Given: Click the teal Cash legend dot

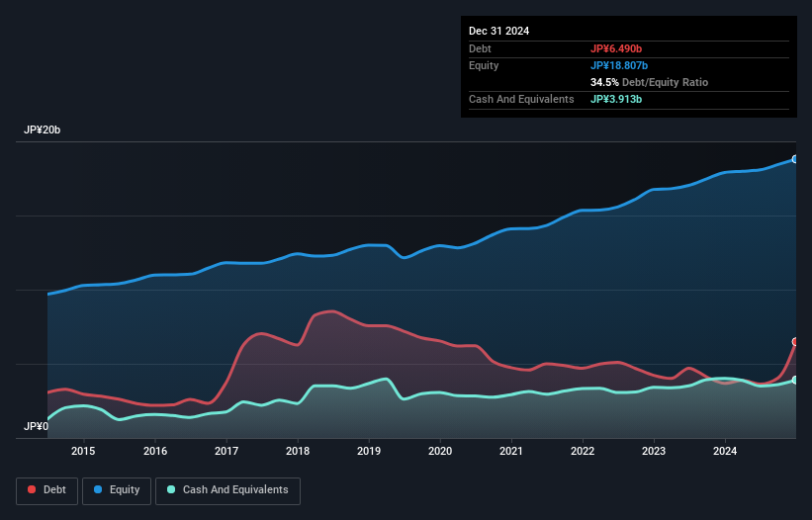Looking at the screenshot, I should (171, 489).
